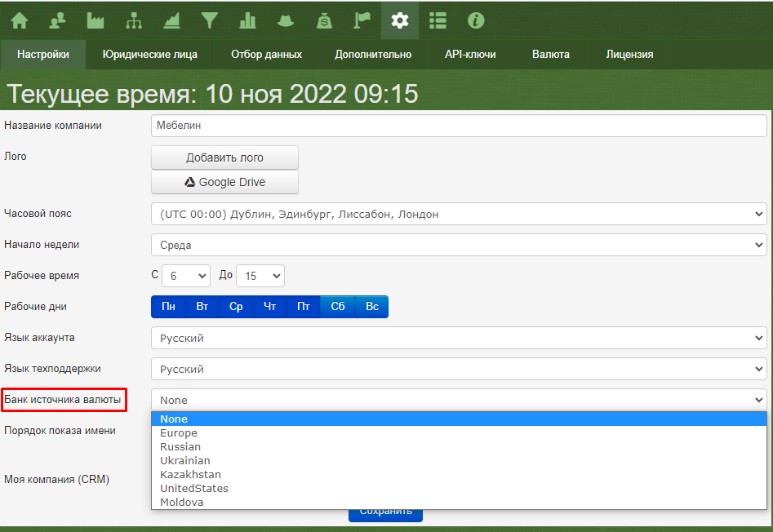This screenshot has width=773, height=532.
Task: Open the org structure hierarchy icon
Action: click(x=134, y=20)
